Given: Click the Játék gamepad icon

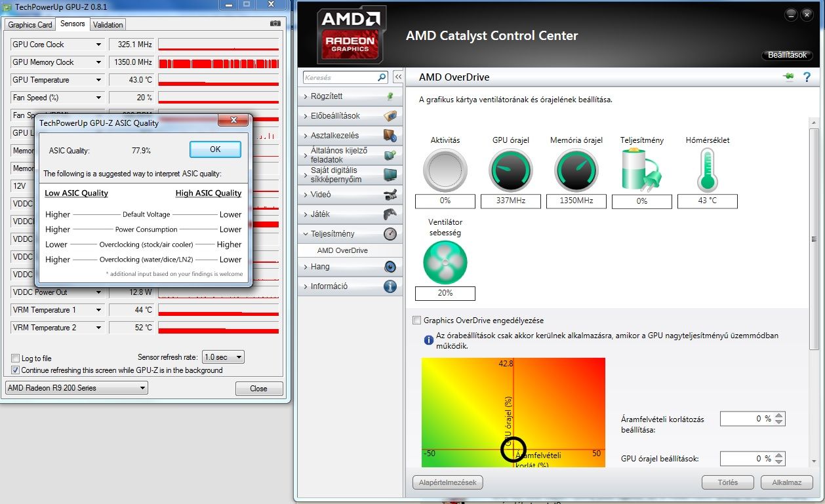Looking at the screenshot, I should click(x=390, y=214).
